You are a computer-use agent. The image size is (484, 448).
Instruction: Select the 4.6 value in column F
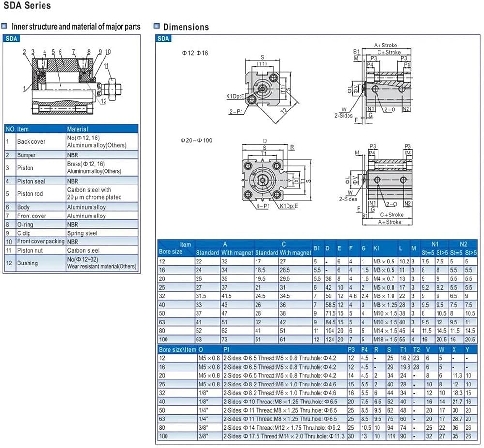pos(353,296)
